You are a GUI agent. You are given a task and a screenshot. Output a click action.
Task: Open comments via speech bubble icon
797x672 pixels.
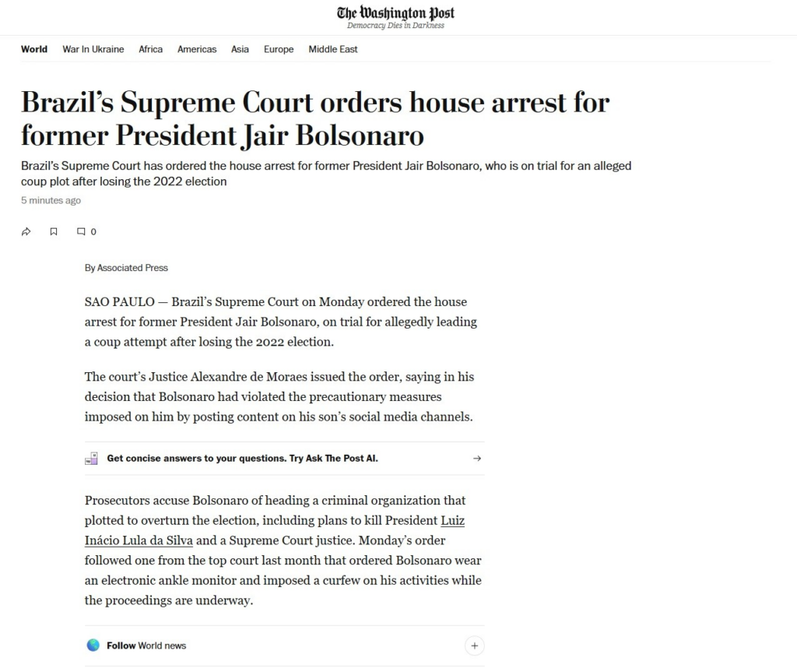point(81,231)
